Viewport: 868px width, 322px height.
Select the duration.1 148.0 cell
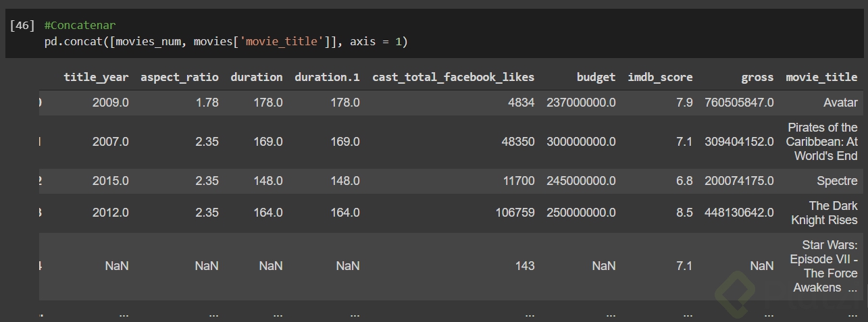point(344,181)
